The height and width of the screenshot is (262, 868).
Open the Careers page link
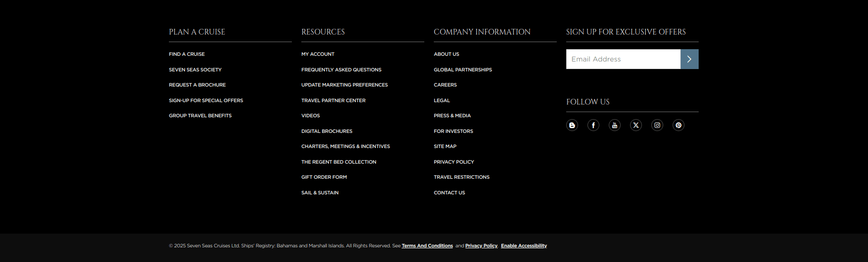pyautogui.click(x=445, y=85)
